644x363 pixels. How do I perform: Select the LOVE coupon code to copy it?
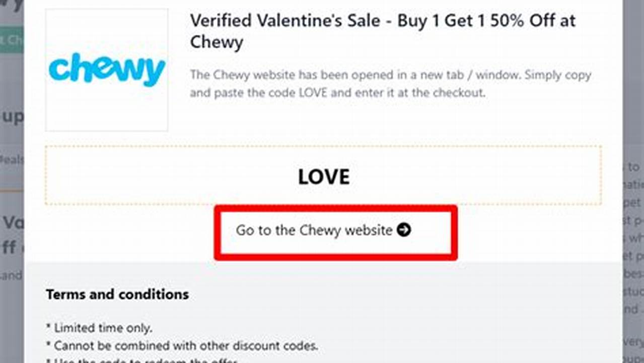[323, 176]
